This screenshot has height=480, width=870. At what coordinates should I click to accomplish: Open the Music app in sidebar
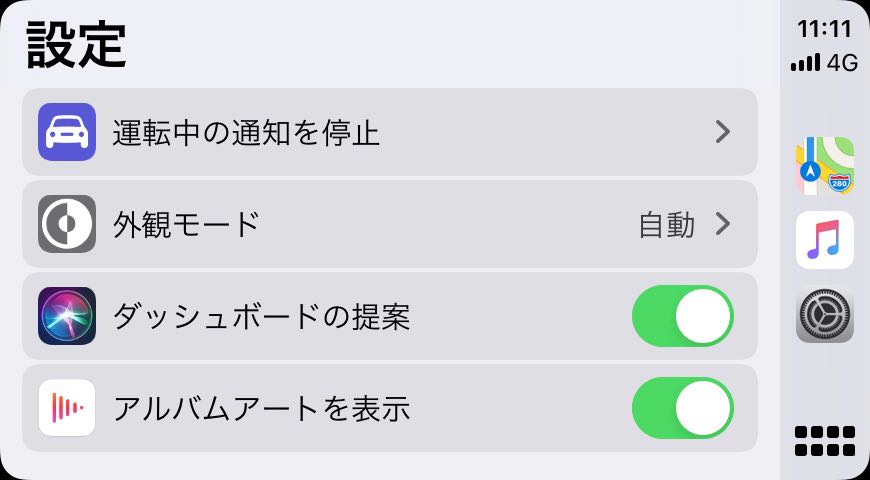pyautogui.click(x=825, y=240)
